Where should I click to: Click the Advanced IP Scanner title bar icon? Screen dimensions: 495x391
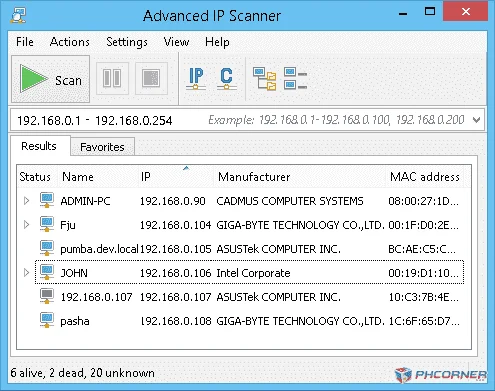point(18,15)
